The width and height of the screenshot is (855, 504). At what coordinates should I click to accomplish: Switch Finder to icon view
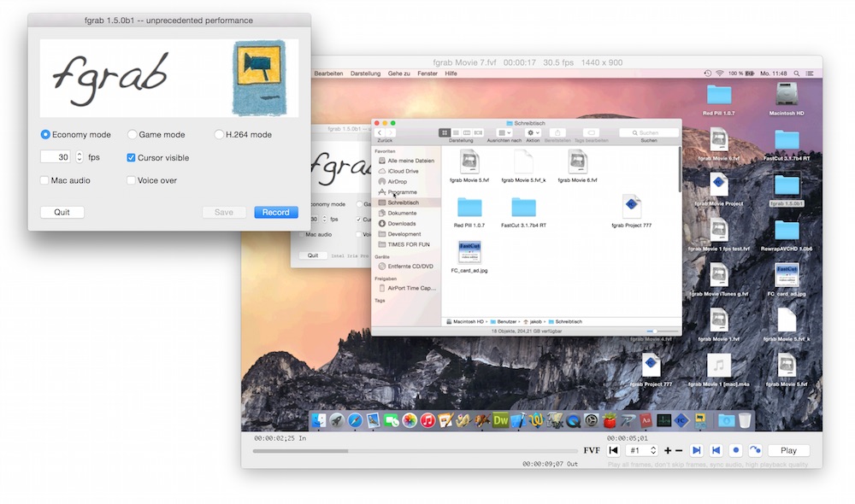pos(445,132)
